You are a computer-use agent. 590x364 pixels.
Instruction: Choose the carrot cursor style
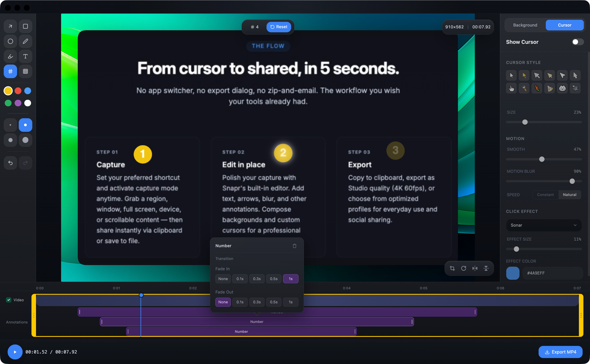pos(537,88)
